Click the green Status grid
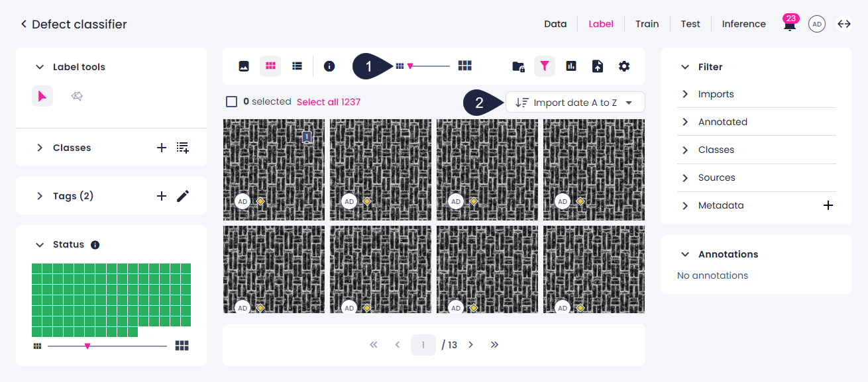Viewport: 868px width, 382px height. [111, 300]
